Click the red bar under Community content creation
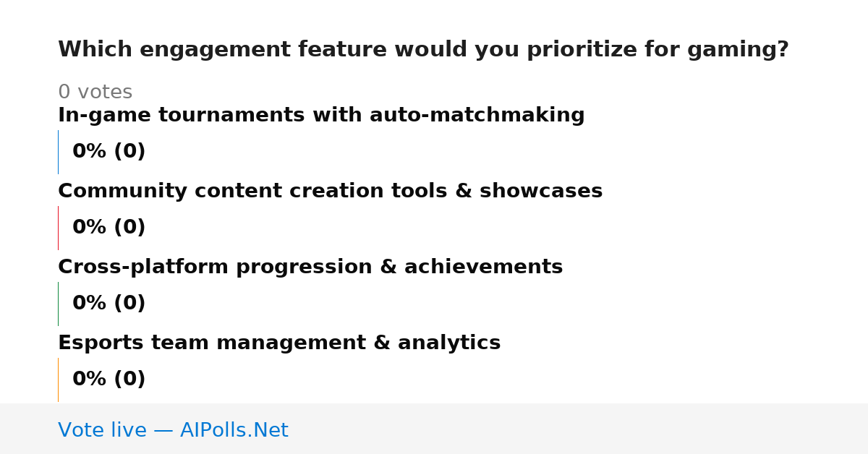Viewport: 868px width, 454px height. tap(58, 228)
